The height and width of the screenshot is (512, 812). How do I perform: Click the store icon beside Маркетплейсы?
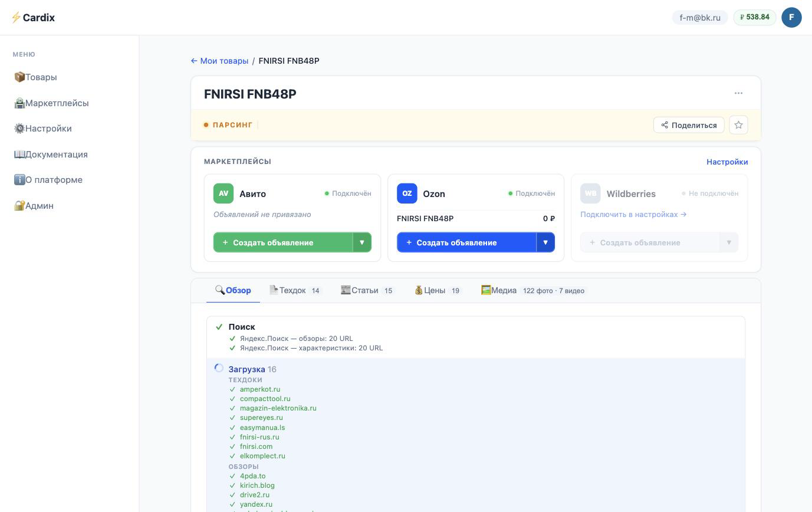tap(19, 103)
